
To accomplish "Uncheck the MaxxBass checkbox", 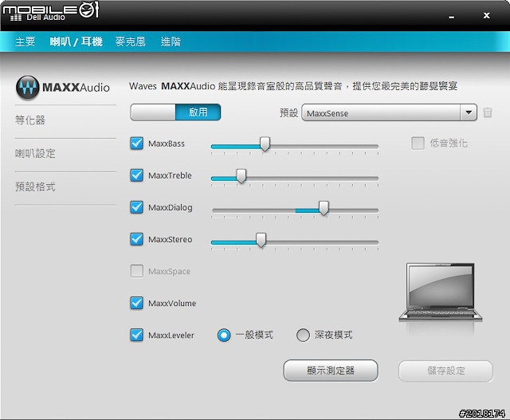I will (136, 143).
